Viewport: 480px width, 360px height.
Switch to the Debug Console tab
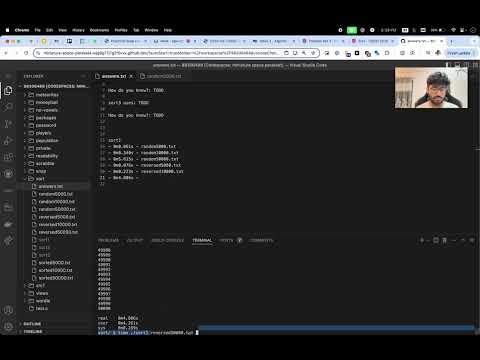[x=168, y=240]
